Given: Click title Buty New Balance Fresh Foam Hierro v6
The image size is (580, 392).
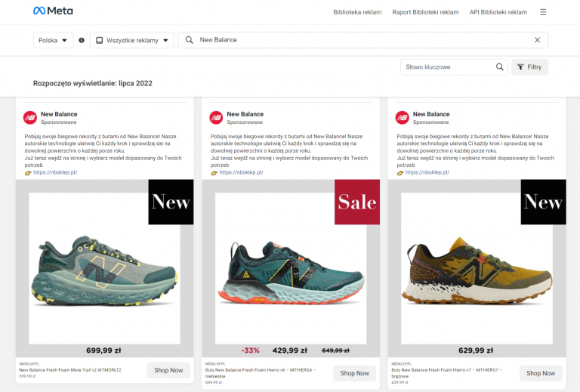Looking at the screenshot, I should pos(261,373).
